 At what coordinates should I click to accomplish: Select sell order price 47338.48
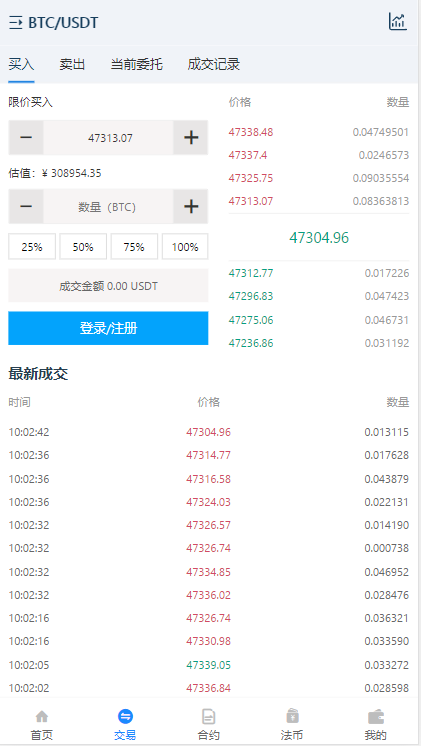pos(251,132)
